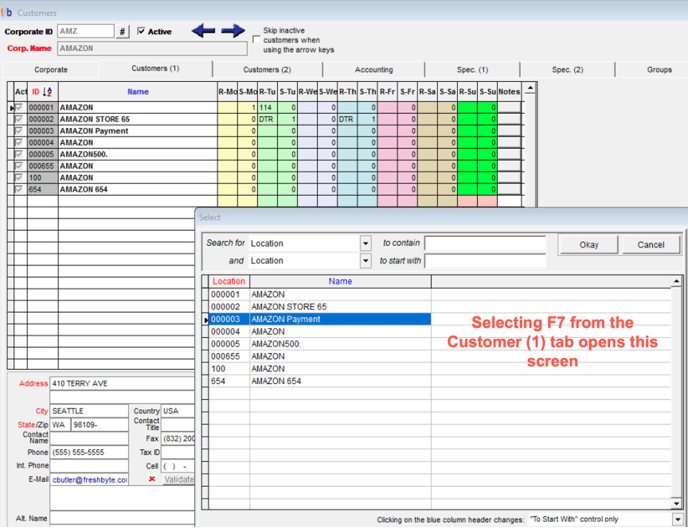Open the 'To Start With control only' dropdown

[x=678, y=520]
